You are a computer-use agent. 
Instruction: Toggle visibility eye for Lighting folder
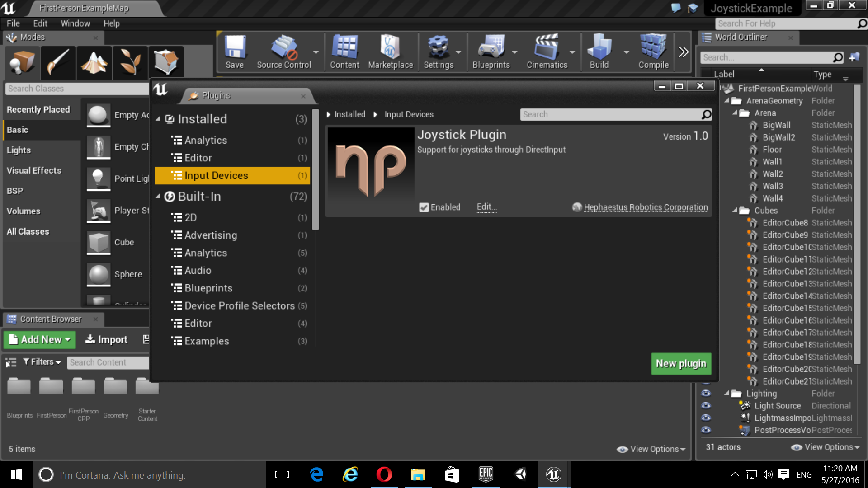tap(706, 394)
